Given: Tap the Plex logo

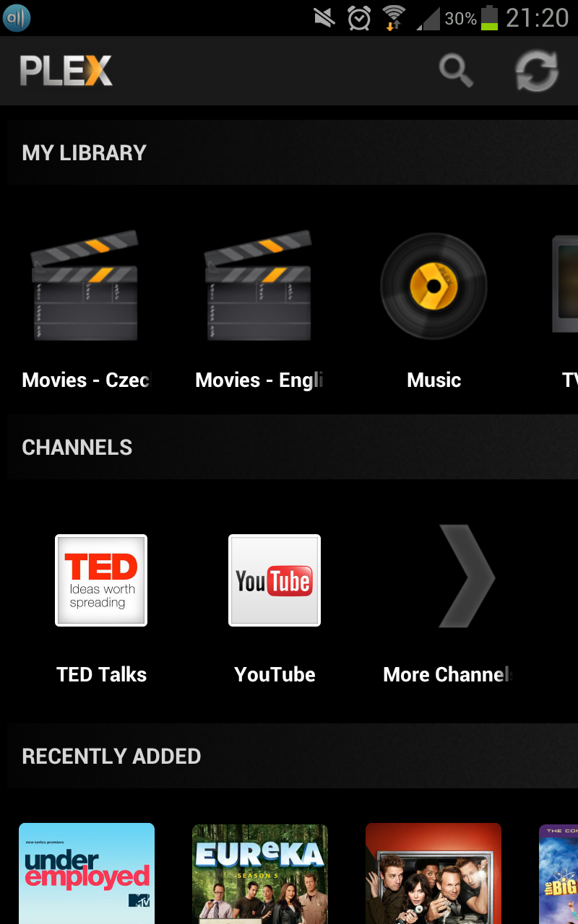Looking at the screenshot, I should 66,71.
